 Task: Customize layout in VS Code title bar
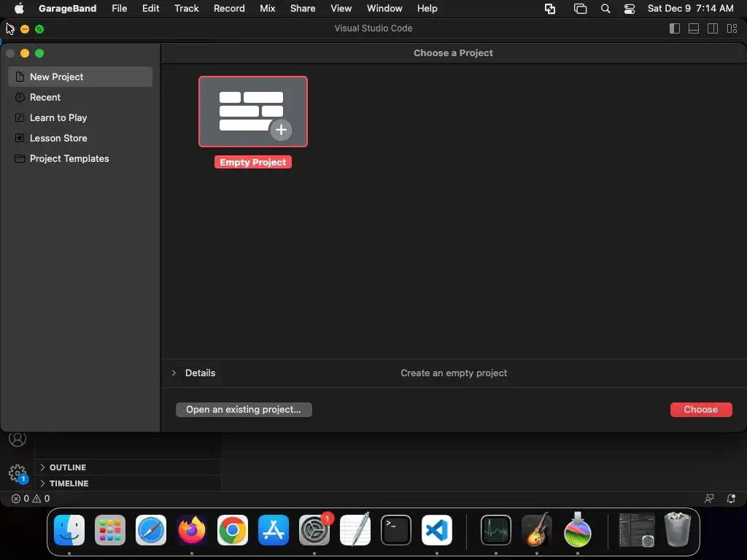point(732,28)
